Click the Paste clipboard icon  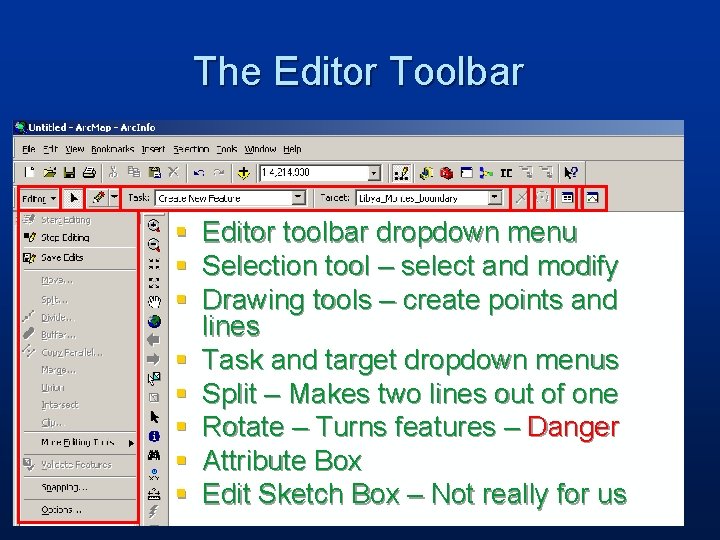tap(154, 173)
